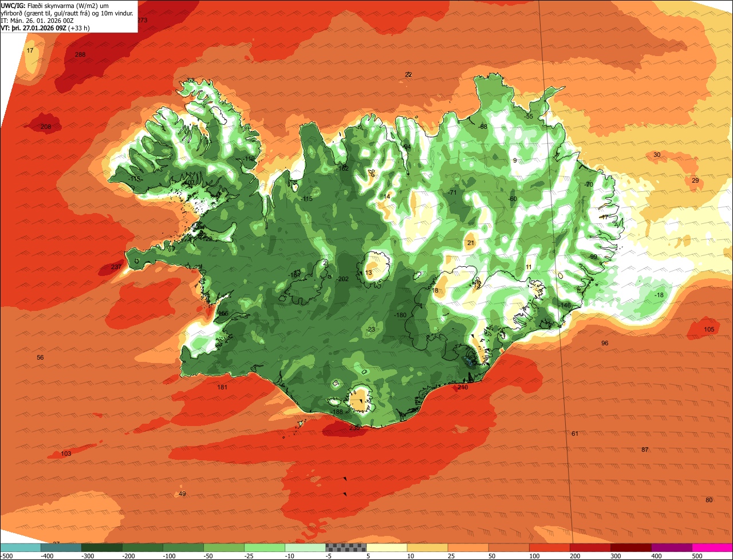
Task: Click the -60 value on the map
Action: tap(513, 199)
